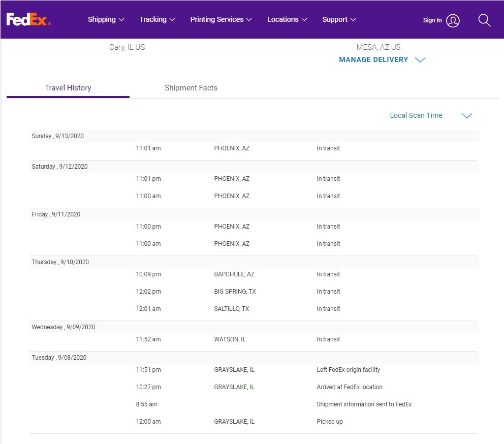Switch to the Shipment Facts tab
The height and width of the screenshot is (444, 504).
point(191,88)
